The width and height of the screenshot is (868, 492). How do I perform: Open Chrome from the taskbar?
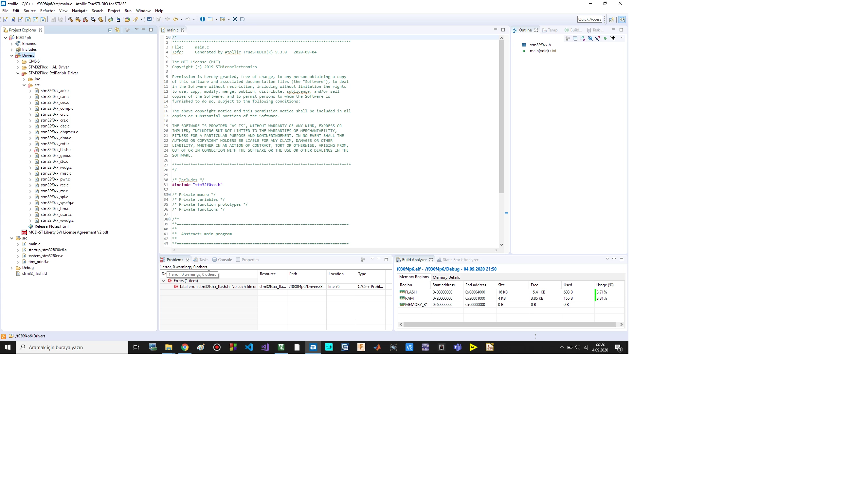185,347
